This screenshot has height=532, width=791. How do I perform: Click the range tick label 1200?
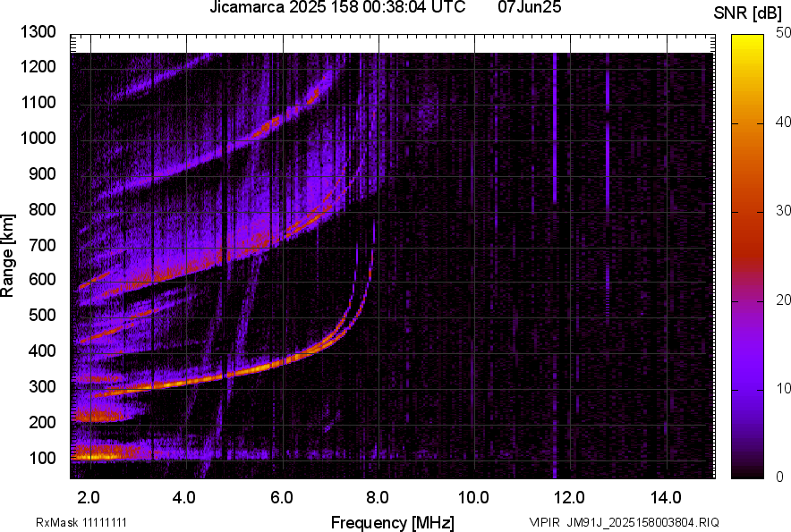coord(38,66)
